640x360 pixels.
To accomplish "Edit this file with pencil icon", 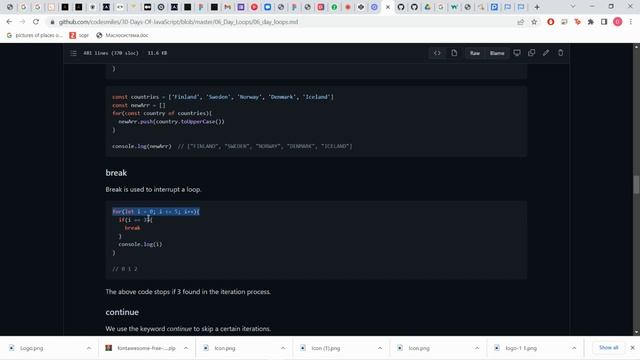I will [546, 53].
